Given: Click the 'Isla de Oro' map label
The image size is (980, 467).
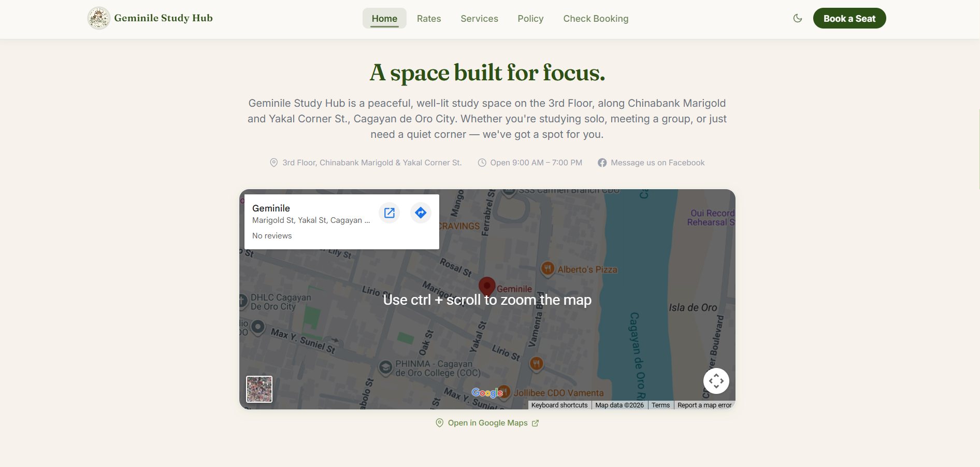Looking at the screenshot, I should coord(693,308).
